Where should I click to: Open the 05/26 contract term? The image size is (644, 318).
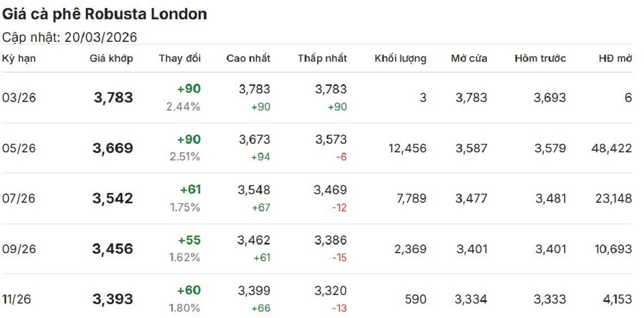(x=19, y=149)
